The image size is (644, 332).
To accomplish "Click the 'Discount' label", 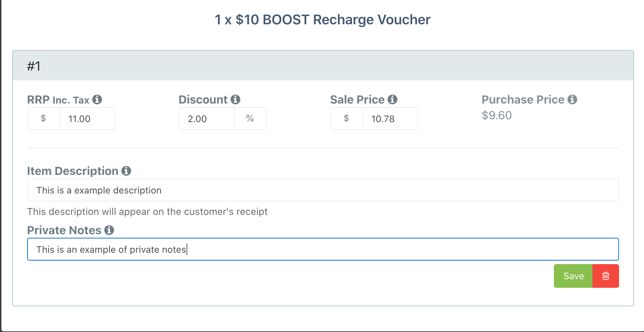I will click(203, 100).
